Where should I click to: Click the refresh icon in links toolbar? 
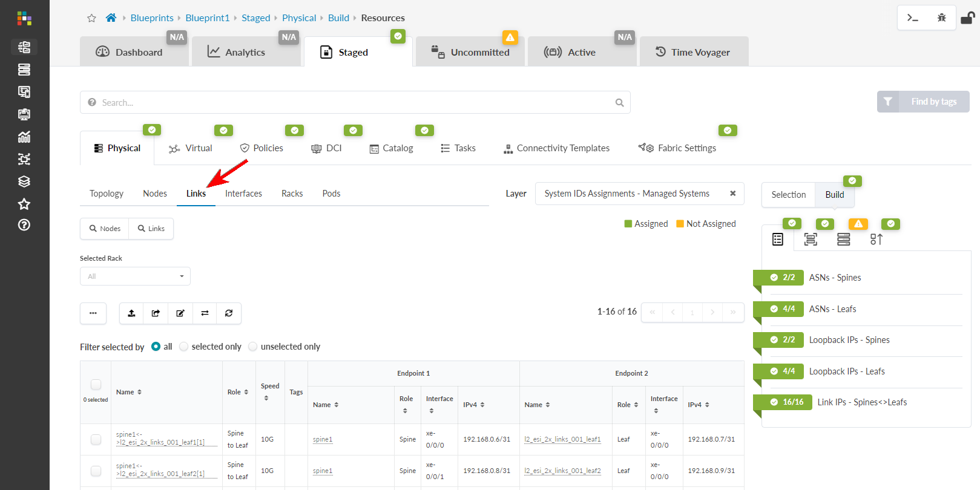tap(229, 313)
